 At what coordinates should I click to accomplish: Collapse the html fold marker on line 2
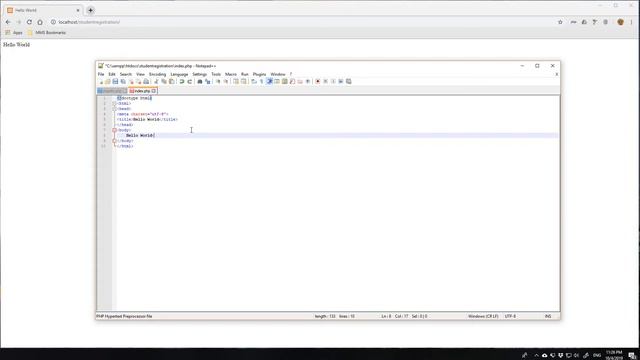point(114,104)
